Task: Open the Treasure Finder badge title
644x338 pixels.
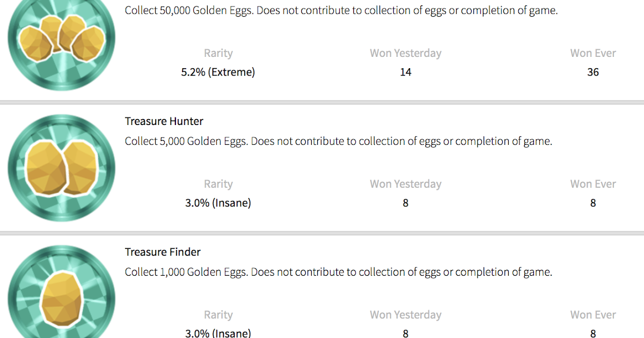Action: pyautogui.click(x=163, y=252)
